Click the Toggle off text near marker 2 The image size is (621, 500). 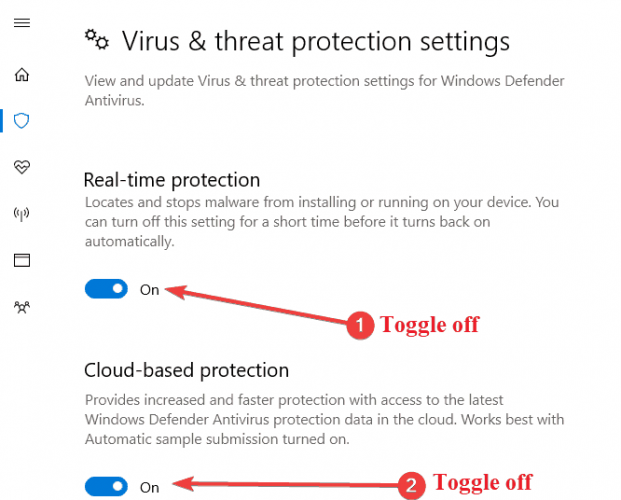point(483,483)
